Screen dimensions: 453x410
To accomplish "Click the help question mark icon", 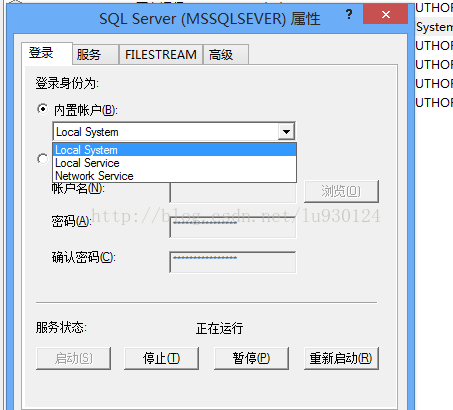I will point(349,15).
